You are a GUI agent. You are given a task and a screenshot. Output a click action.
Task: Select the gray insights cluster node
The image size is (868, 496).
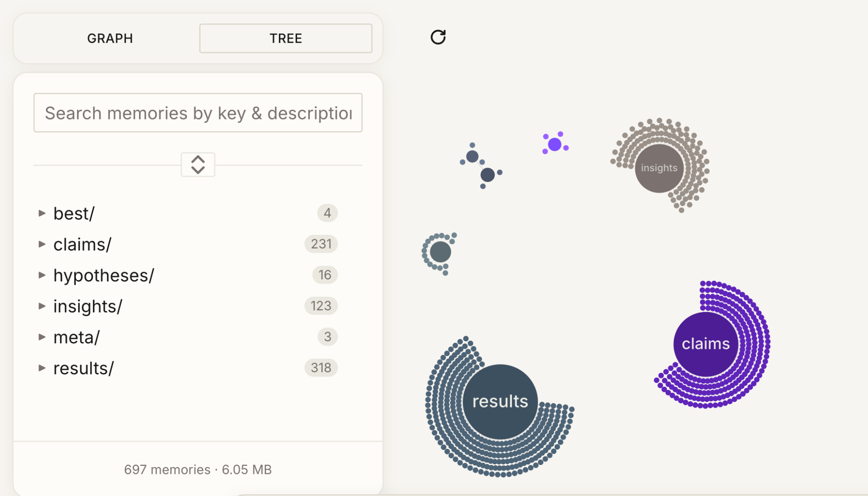click(x=659, y=167)
